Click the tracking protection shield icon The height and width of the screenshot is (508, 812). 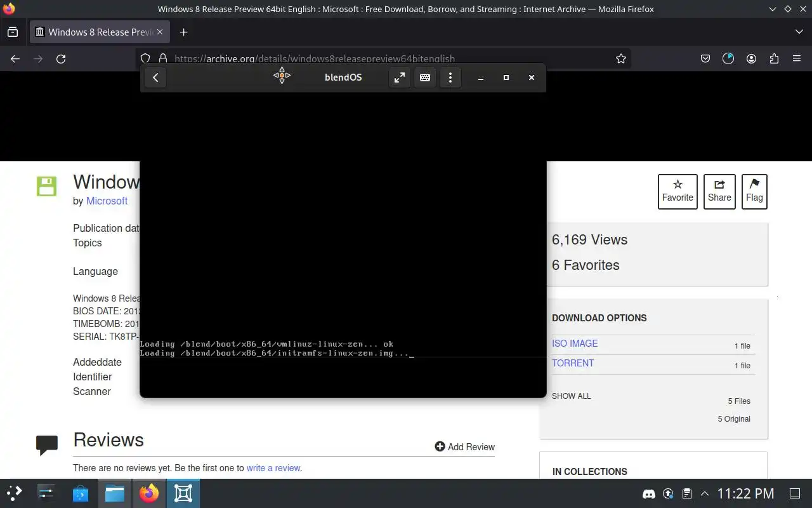click(x=145, y=58)
